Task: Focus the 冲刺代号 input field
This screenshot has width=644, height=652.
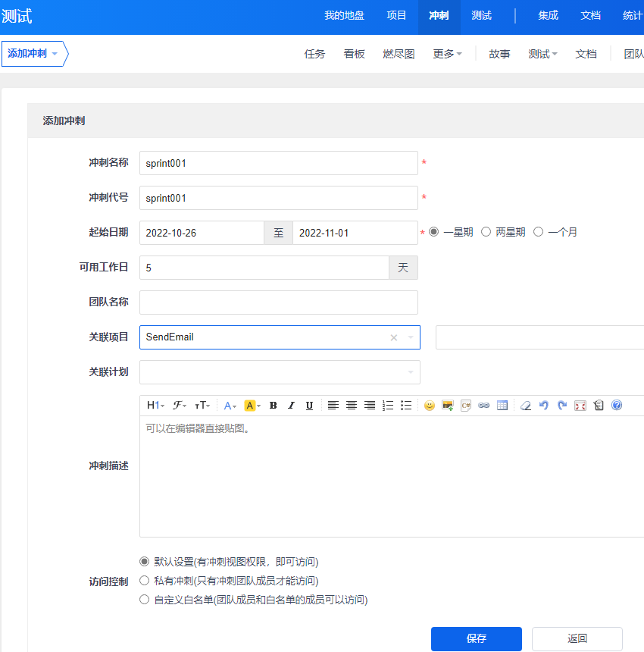Action: 278,198
